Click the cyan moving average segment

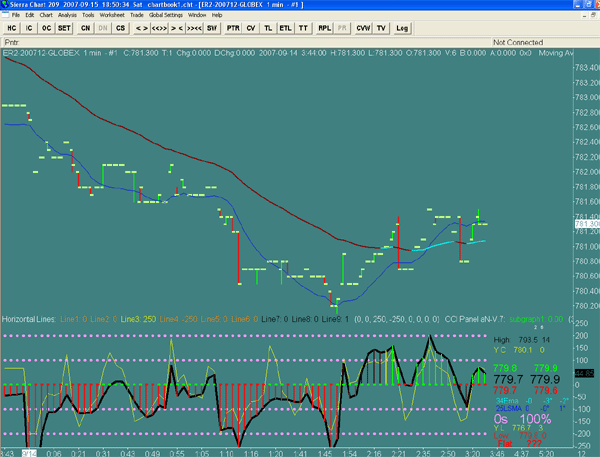point(435,245)
